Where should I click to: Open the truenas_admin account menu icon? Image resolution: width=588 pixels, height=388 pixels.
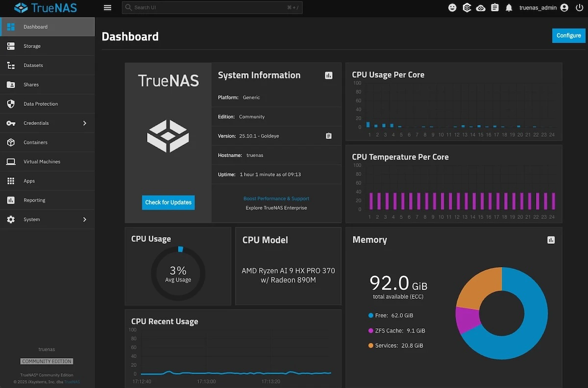(563, 7)
